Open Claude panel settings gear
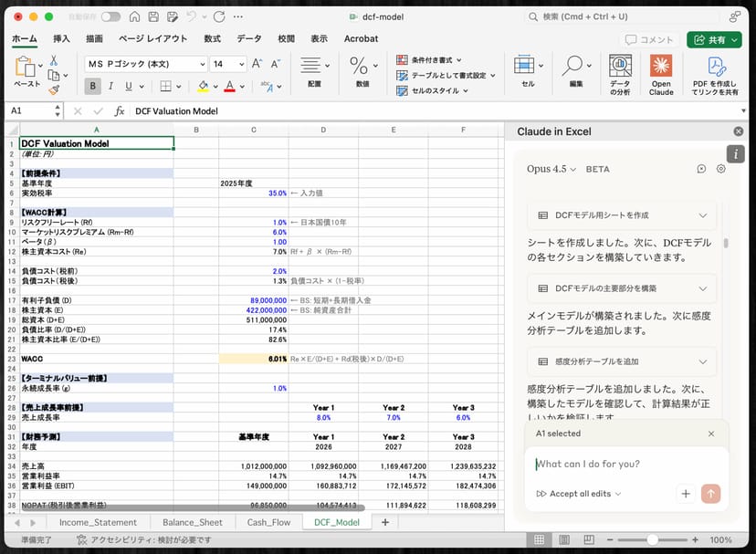The width and height of the screenshot is (756, 554). [x=720, y=169]
